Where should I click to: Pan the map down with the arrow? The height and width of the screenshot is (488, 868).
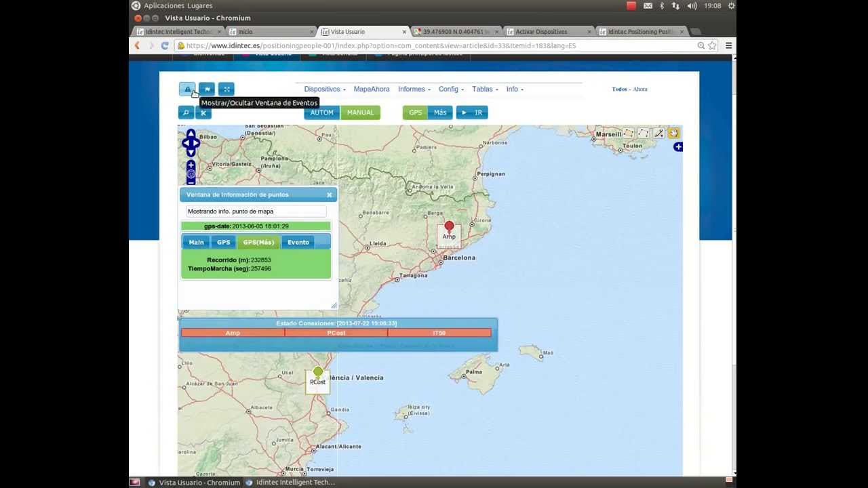[x=191, y=152]
